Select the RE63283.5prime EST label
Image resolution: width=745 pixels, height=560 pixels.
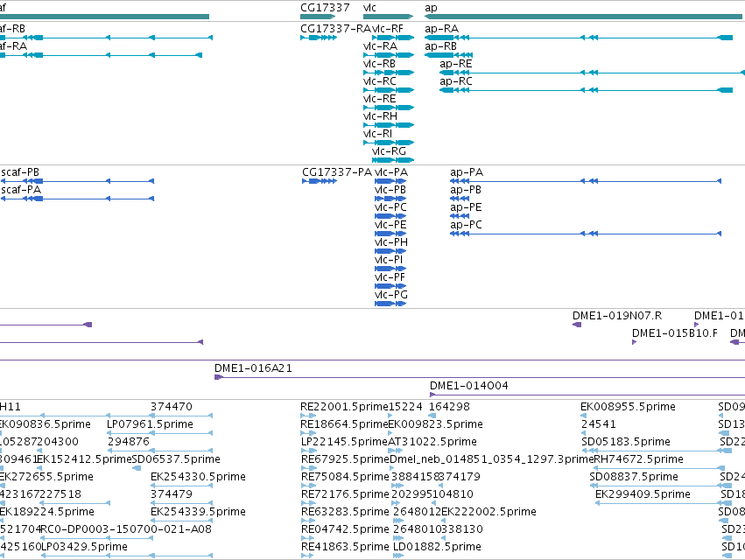[345, 512]
